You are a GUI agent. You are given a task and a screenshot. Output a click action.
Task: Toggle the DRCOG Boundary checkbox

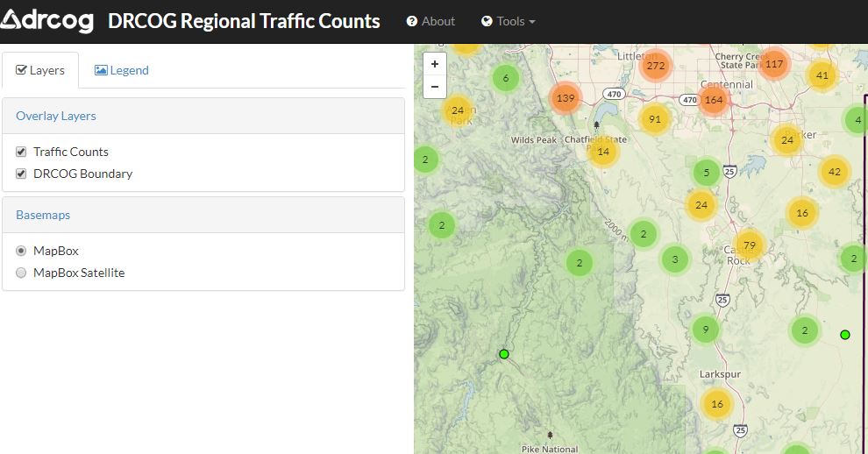coord(21,174)
